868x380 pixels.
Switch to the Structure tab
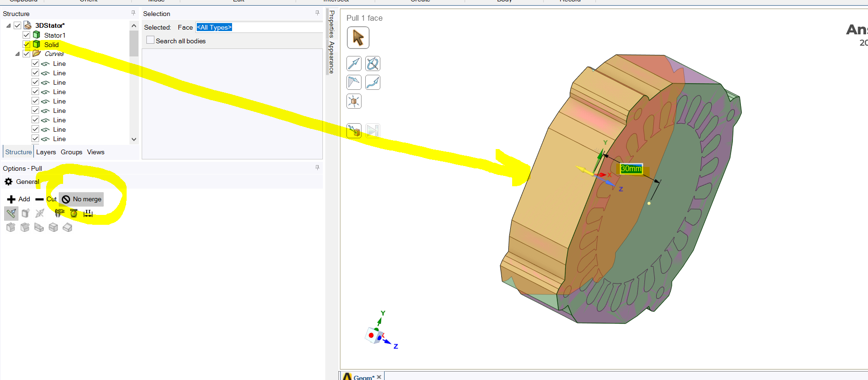[x=18, y=152]
